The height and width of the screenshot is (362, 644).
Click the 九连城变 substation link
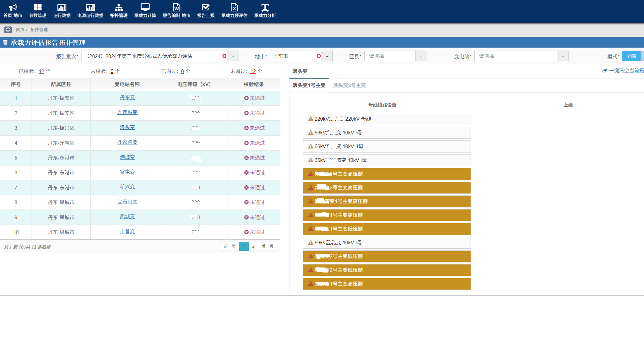(127, 112)
